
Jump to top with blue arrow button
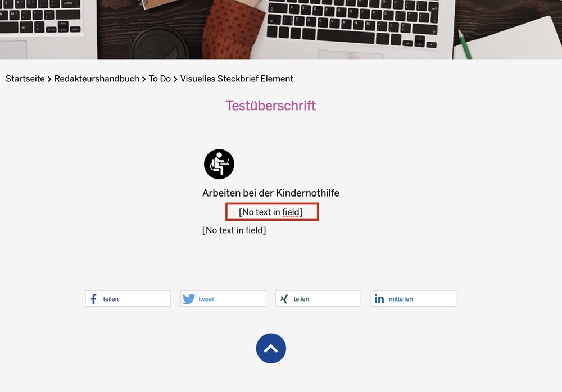point(271,348)
